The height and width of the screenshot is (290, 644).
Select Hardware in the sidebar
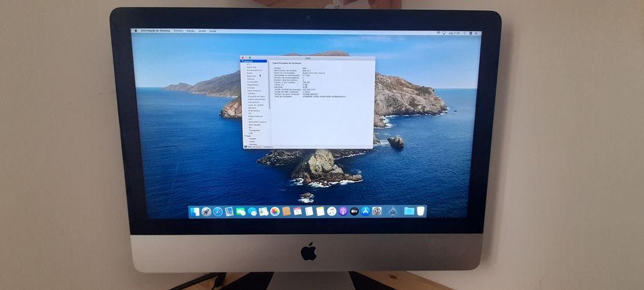tap(254, 61)
